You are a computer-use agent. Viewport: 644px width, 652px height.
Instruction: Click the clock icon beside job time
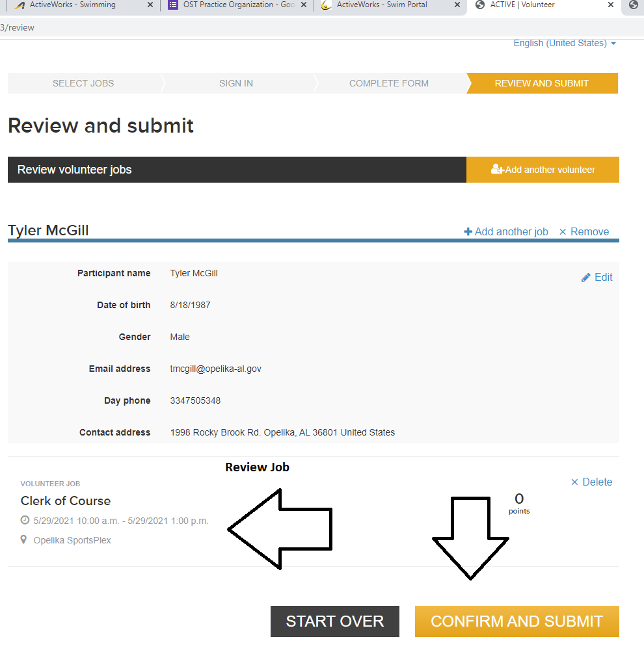(x=25, y=521)
